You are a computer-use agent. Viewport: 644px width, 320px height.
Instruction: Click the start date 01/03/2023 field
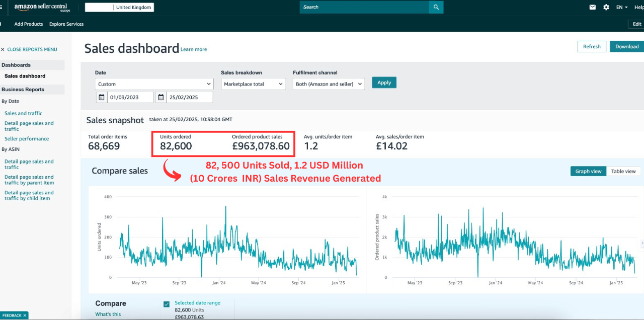click(130, 97)
